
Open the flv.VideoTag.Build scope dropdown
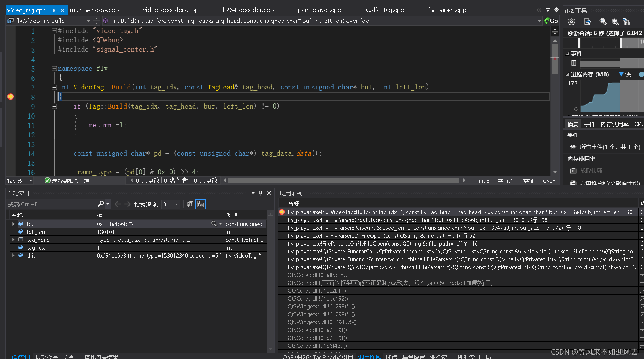(88, 21)
